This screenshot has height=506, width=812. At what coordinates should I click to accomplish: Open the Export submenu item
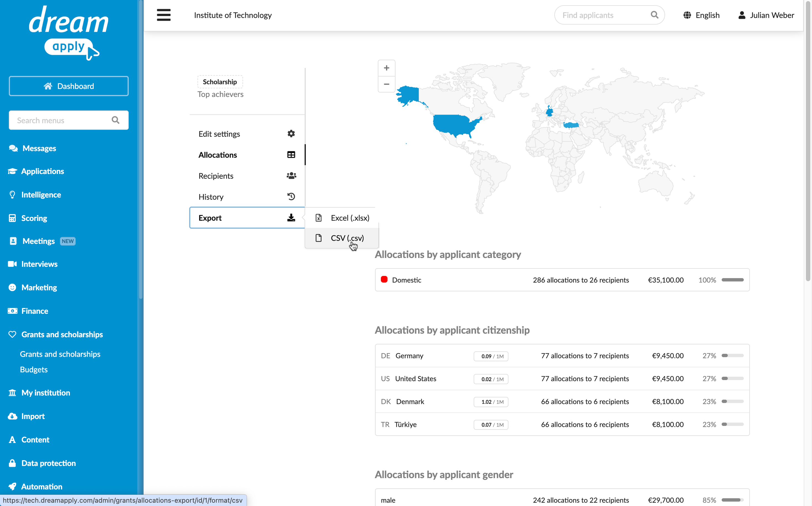(x=247, y=218)
